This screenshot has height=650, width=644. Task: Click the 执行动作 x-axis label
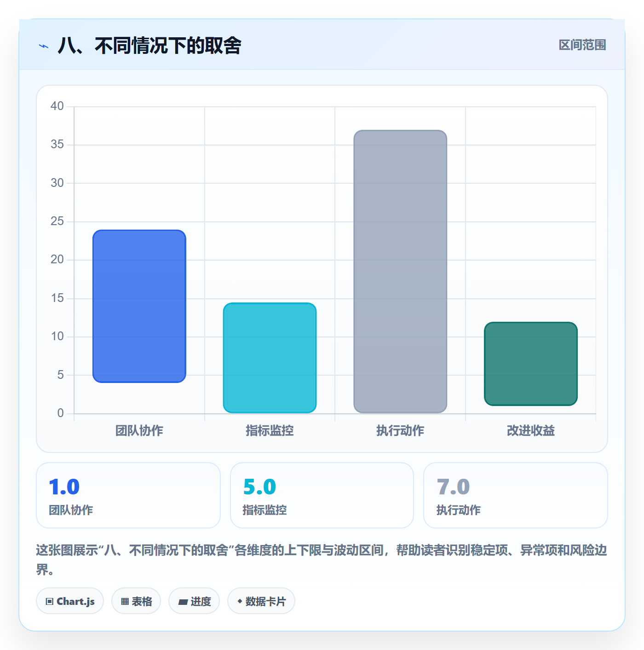click(400, 431)
